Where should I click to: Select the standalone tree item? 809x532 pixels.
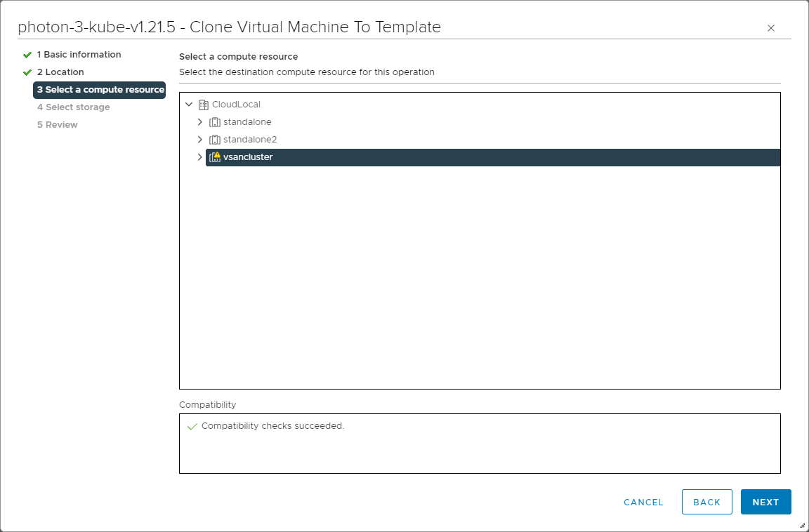247,122
